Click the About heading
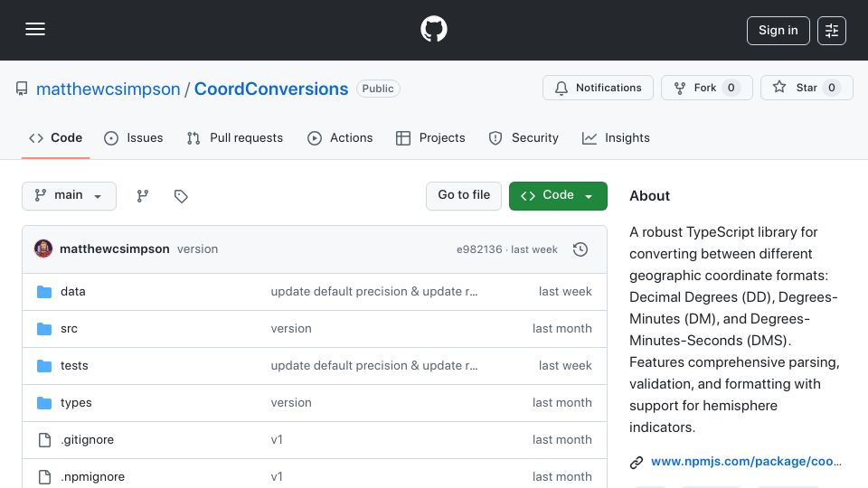 click(649, 196)
